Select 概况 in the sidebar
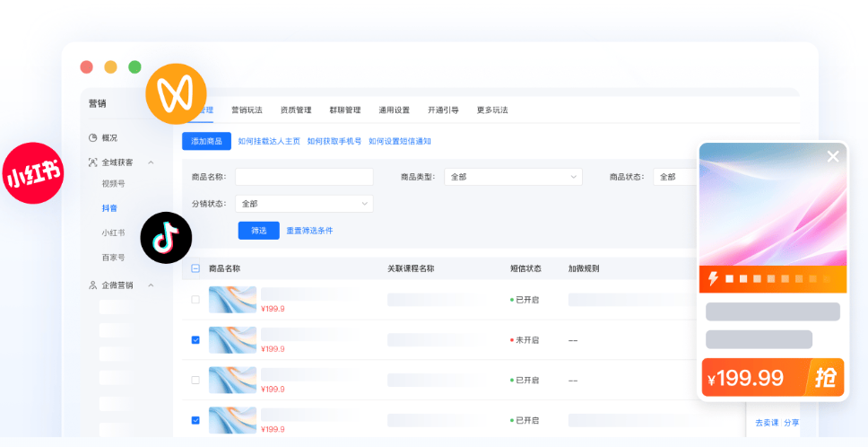 pos(109,138)
